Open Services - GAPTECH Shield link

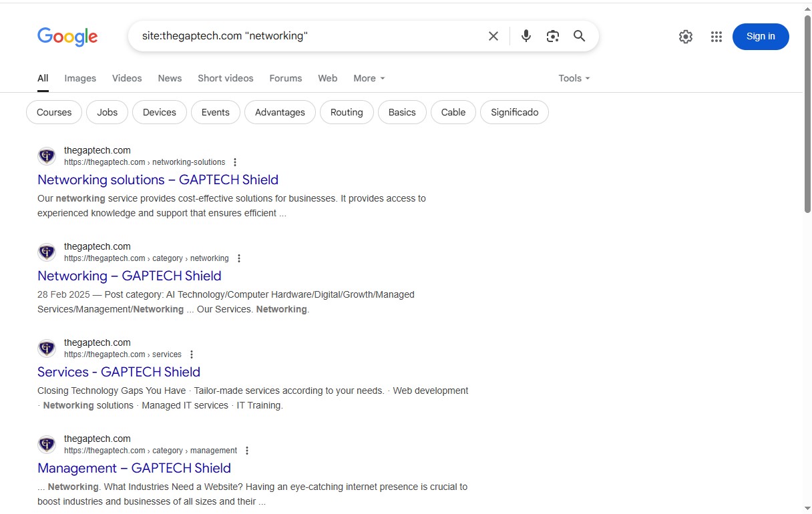119,372
